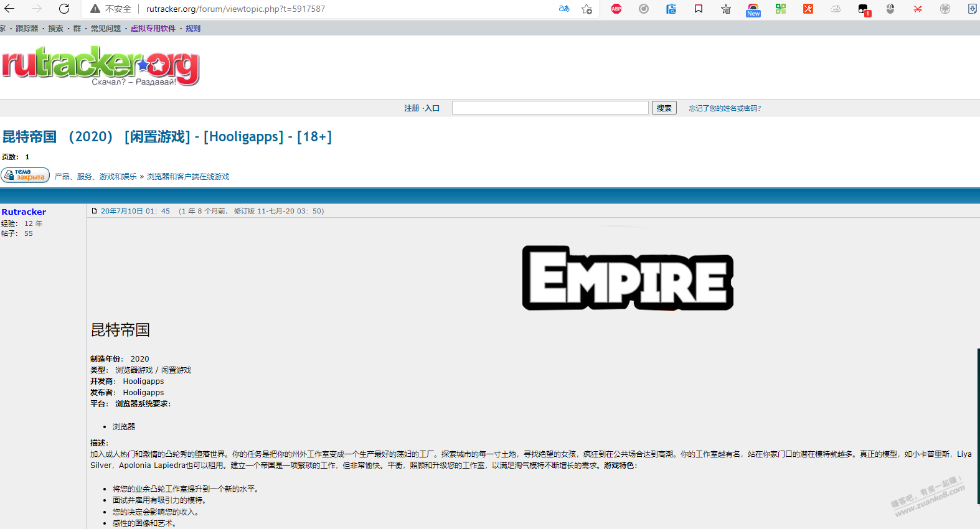Image resolution: width=980 pixels, height=529 pixels.
Task: Open the green squares QR extension
Action: [781, 9]
